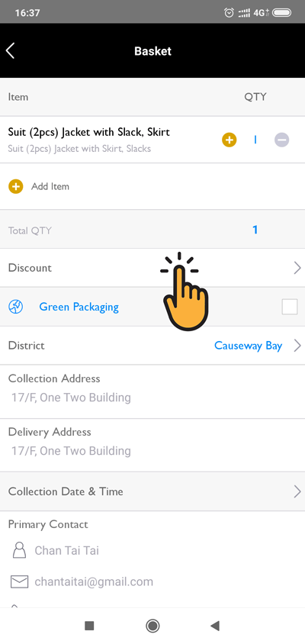The image size is (305, 644).
Task: Tap the yellow Add Item plus icon
Action: pyautogui.click(x=15, y=186)
